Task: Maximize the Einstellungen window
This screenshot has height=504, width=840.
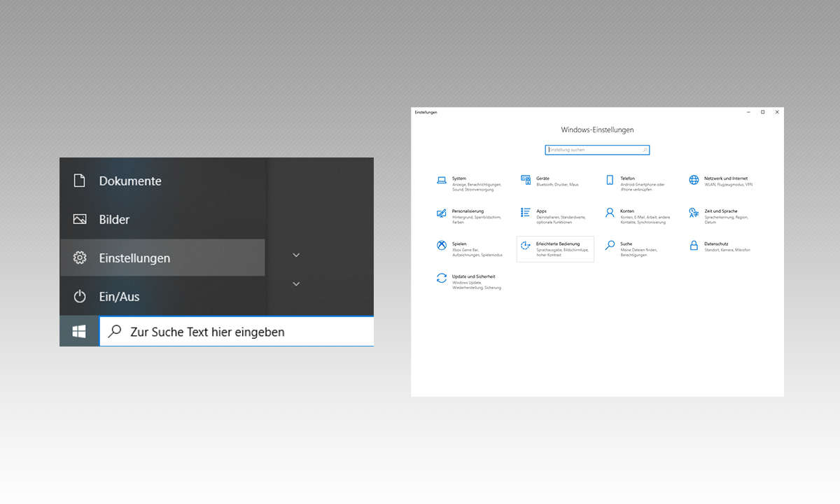Action: [x=762, y=112]
